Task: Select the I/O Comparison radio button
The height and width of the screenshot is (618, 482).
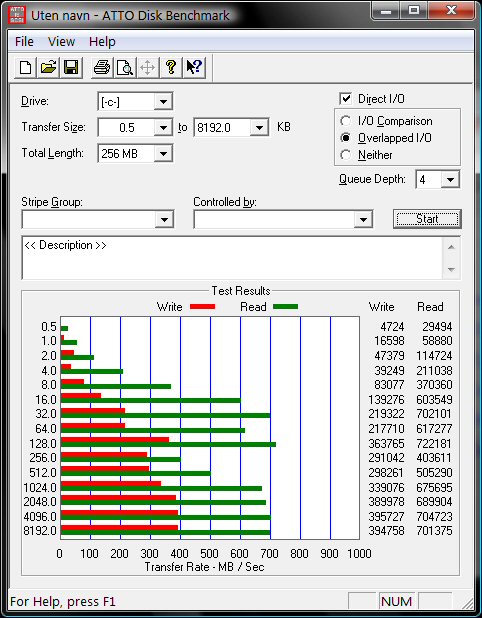Action: tap(346, 121)
